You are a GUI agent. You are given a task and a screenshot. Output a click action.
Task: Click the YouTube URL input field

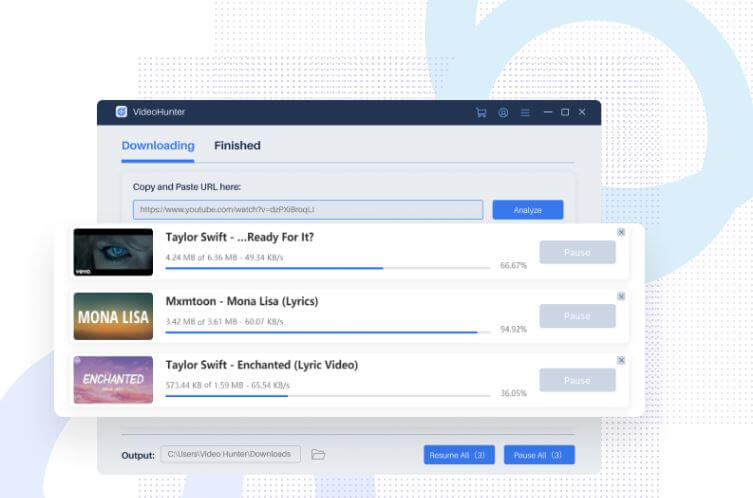click(308, 210)
